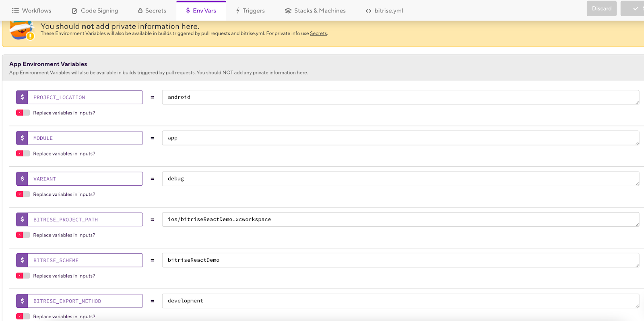644x321 pixels.
Task: Click the debug value resize handle
Action: tap(637, 184)
